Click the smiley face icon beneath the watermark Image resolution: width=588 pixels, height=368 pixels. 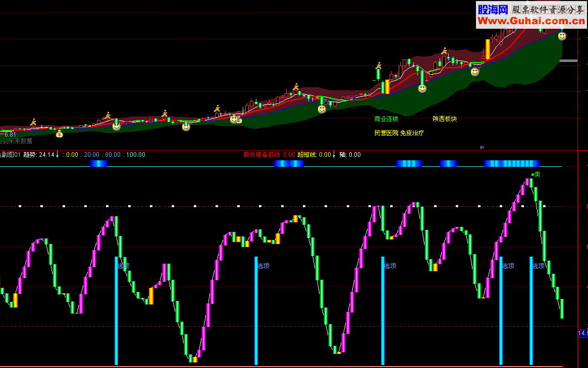pos(562,36)
